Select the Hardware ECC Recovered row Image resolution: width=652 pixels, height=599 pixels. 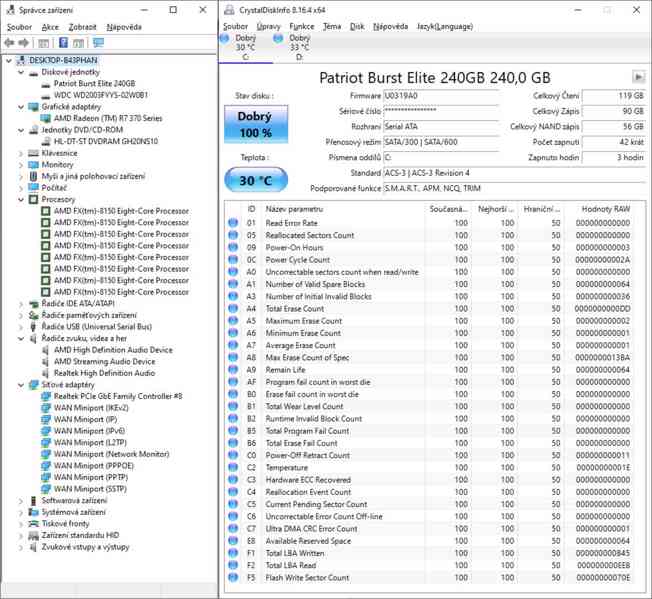(x=430, y=480)
